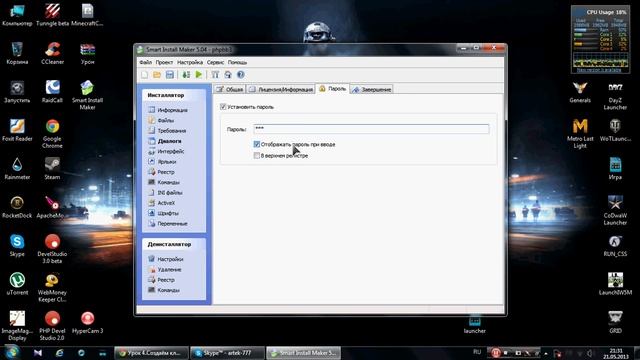Select the RaidCall desktop icon
This screenshot has width=640, height=360.
(x=52, y=92)
